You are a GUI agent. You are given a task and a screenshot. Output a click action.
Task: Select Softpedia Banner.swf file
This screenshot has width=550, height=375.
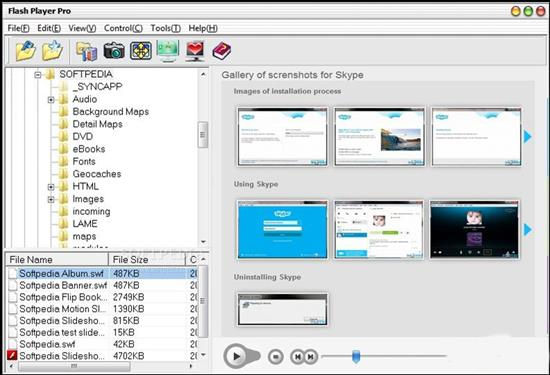(x=63, y=286)
